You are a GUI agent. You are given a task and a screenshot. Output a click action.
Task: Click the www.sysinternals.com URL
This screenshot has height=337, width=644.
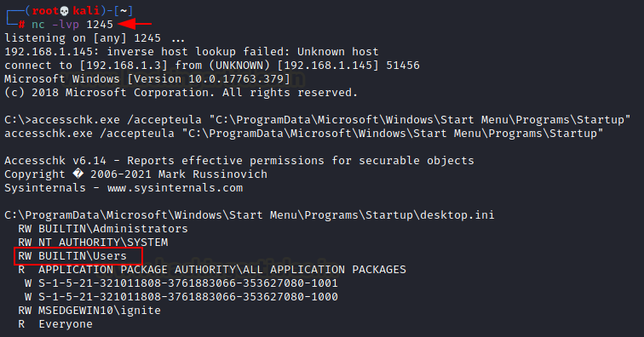pyautogui.click(x=175, y=188)
